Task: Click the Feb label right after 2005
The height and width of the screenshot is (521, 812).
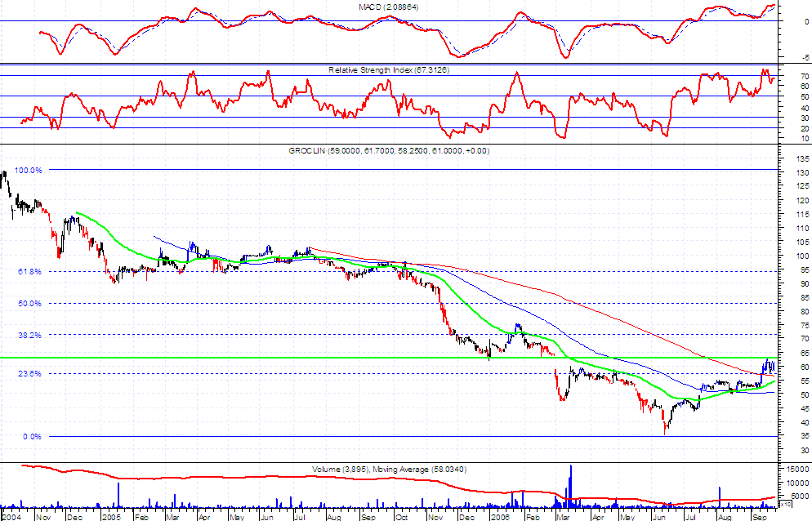Action: click(141, 517)
